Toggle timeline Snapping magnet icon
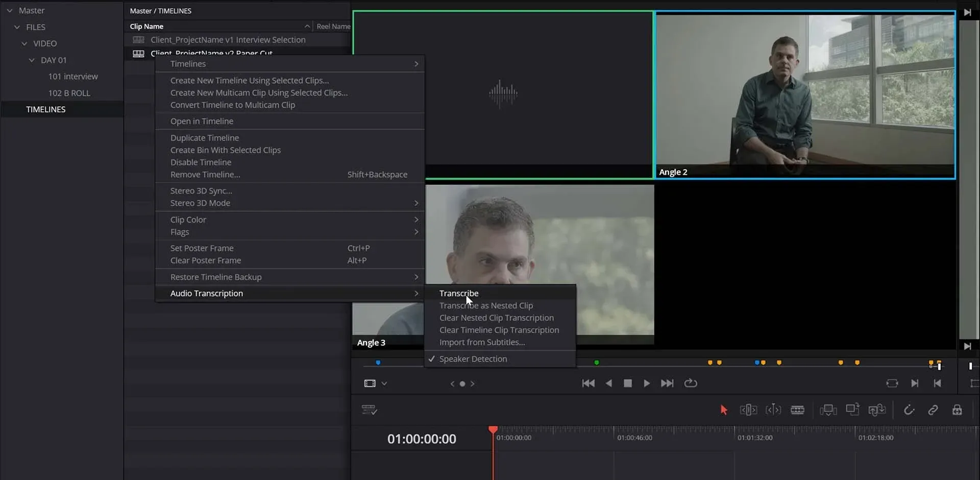 pyautogui.click(x=909, y=410)
